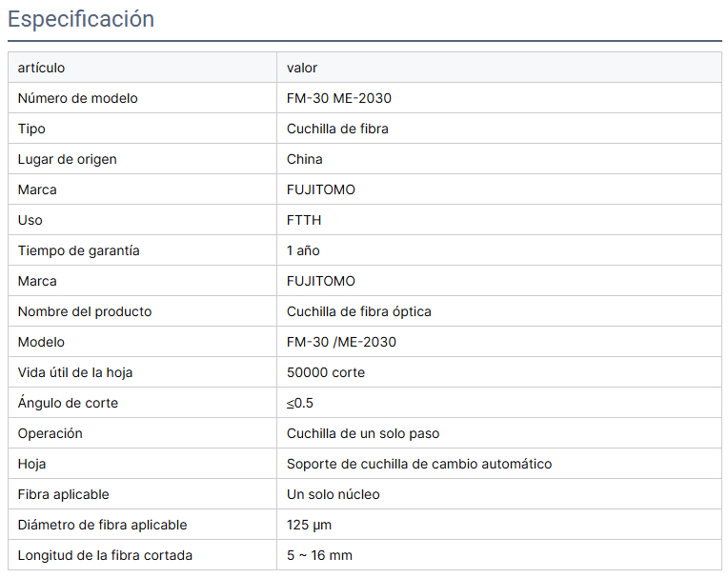
Task: Click the Lugar de origen label
Action: point(68,159)
